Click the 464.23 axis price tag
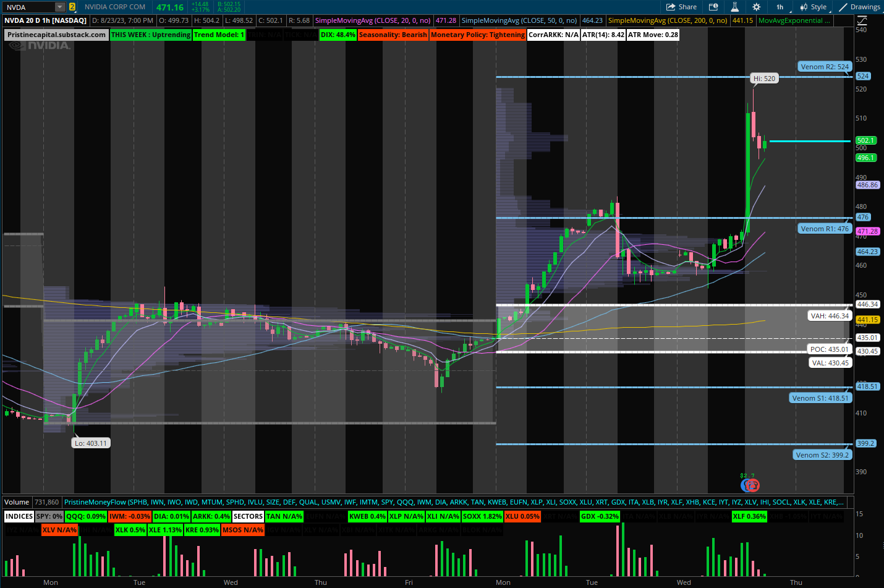The image size is (884, 588). [867, 252]
